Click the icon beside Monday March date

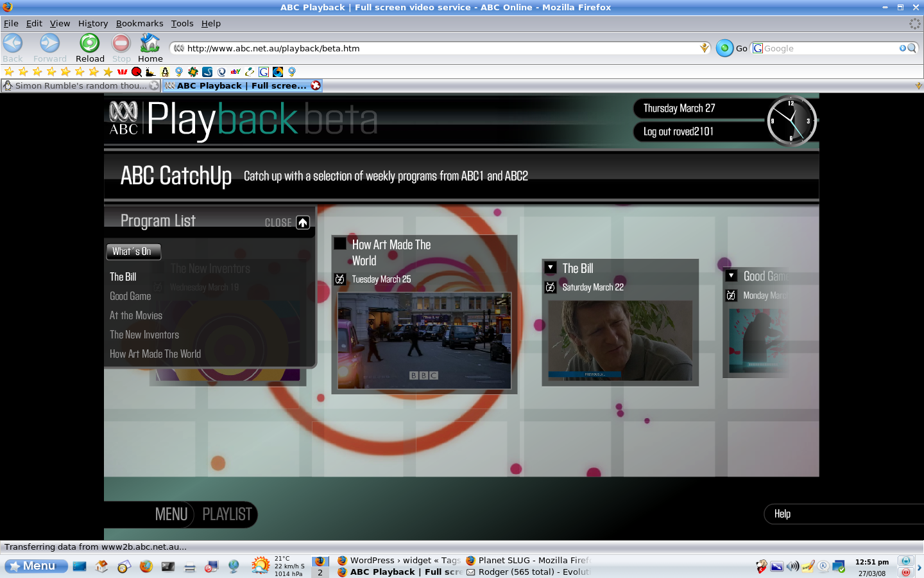pyautogui.click(x=731, y=295)
